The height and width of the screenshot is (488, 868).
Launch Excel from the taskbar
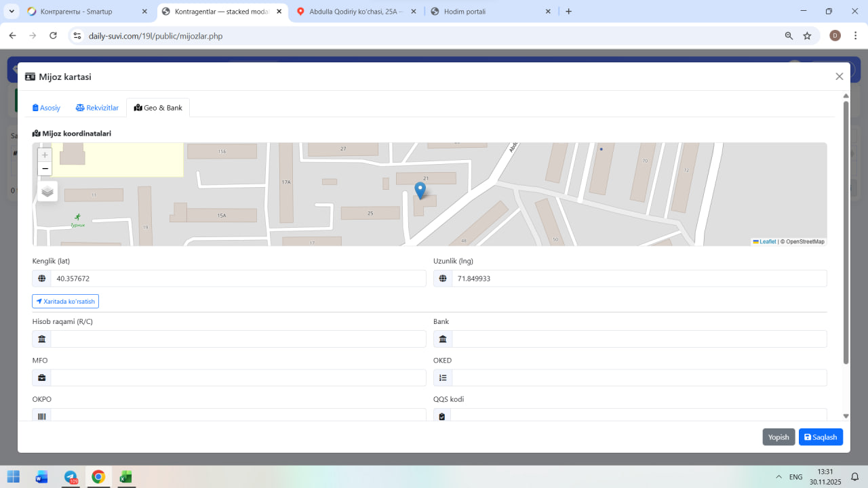click(125, 477)
